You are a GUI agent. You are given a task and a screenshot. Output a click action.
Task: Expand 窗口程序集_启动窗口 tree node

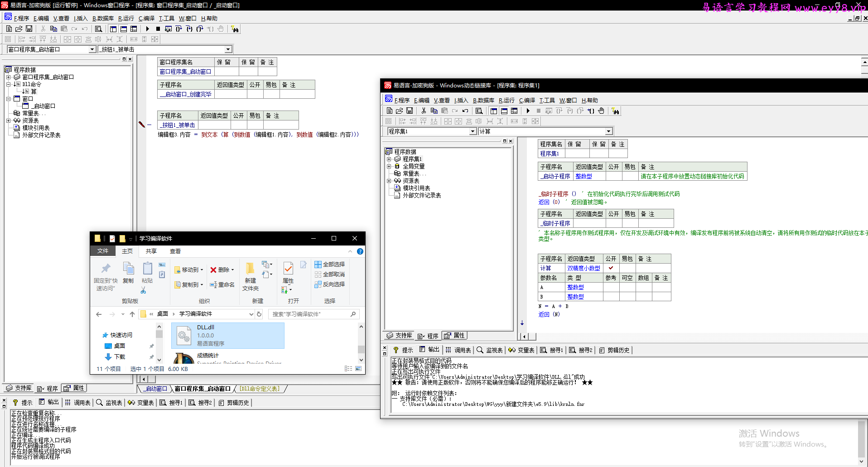(8, 77)
